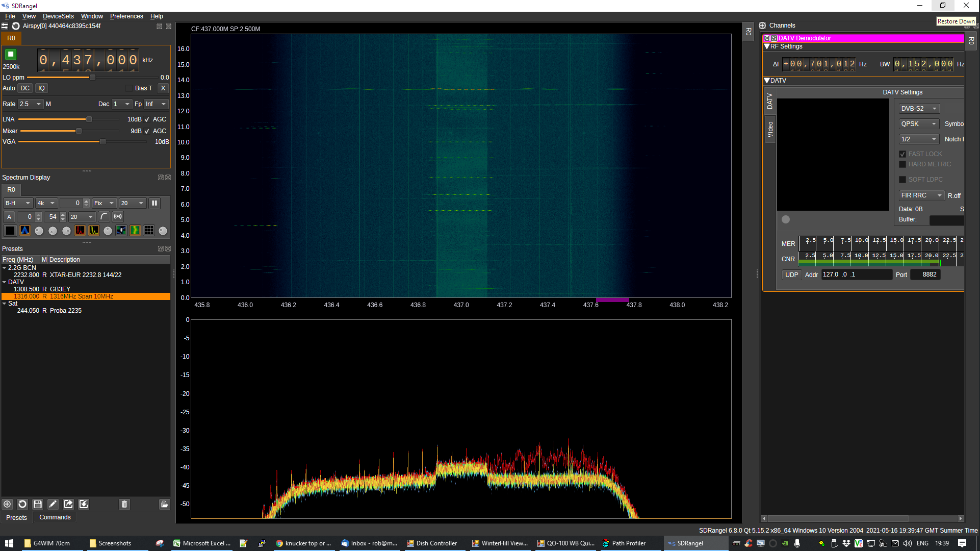Select the GB3EY 1308.500 preset

click(86, 289)
